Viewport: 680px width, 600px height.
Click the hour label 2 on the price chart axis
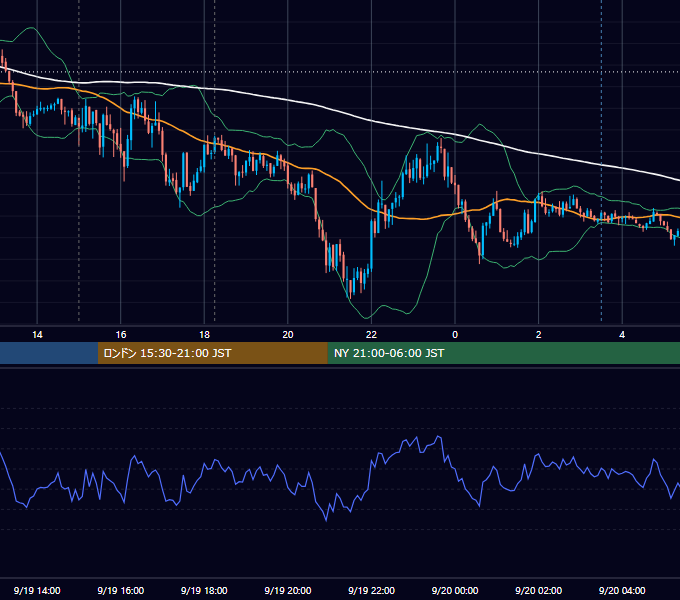tap(539, 335)
